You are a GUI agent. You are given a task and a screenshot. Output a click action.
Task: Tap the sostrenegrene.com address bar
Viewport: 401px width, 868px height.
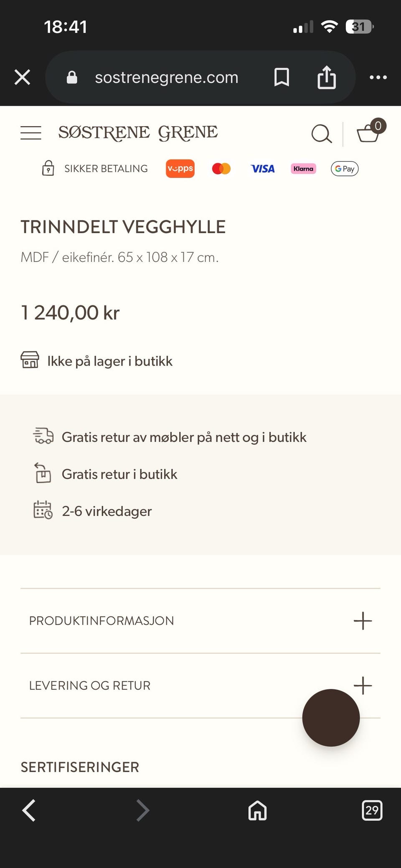[166, 77]
